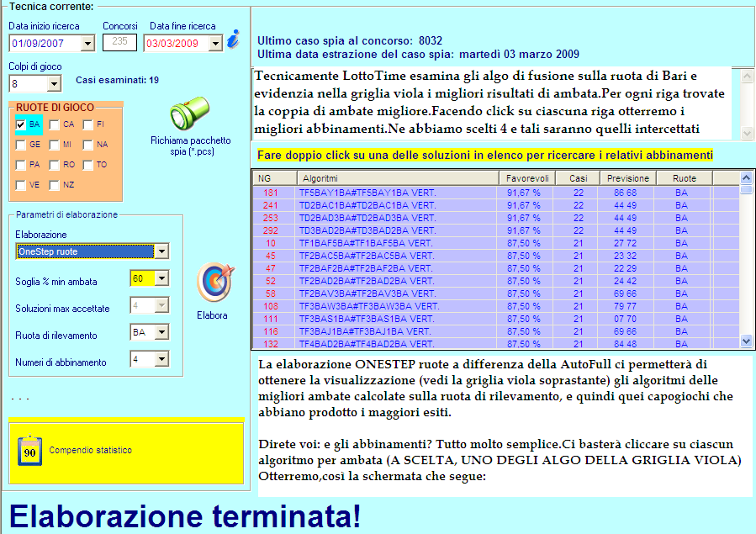Click scroll up arrow of top description box
Screen dimensions: 756x534
pyautogui.click(x=747, y=76)
